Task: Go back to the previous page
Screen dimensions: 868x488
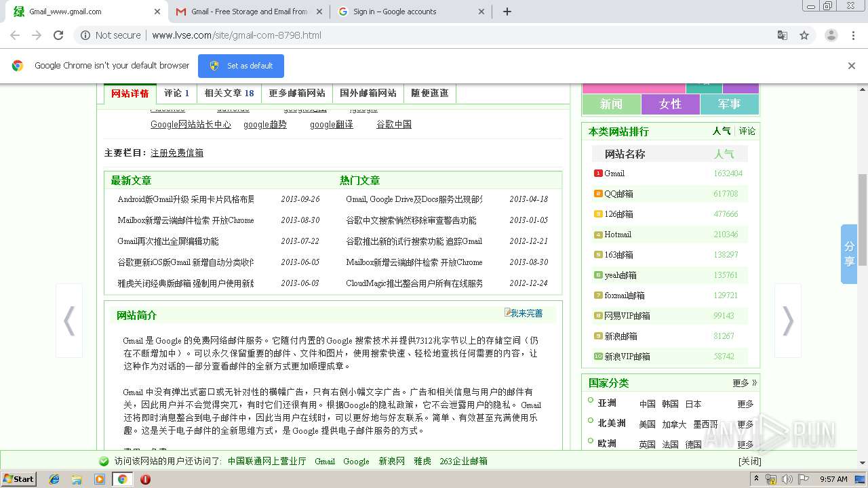Action: click(x=15, y=35)
